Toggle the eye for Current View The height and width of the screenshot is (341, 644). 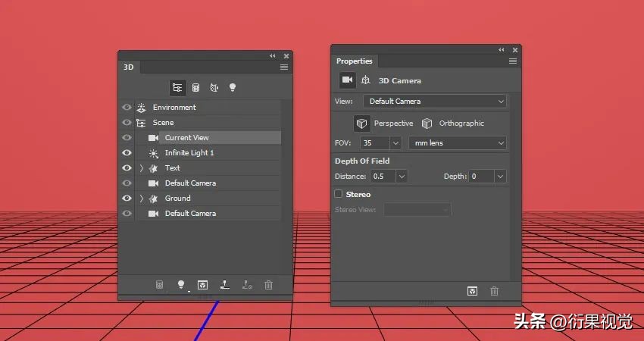pos(127,138)
